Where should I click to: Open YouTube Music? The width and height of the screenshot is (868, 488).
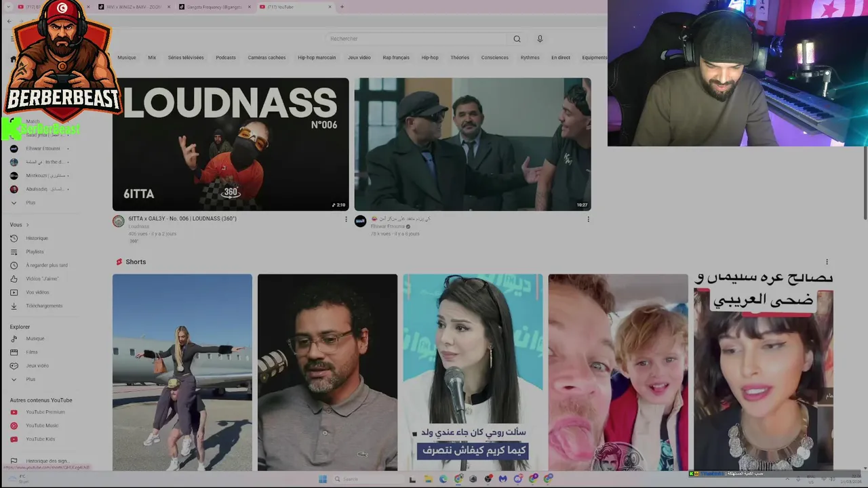click(x=42, y=426)
